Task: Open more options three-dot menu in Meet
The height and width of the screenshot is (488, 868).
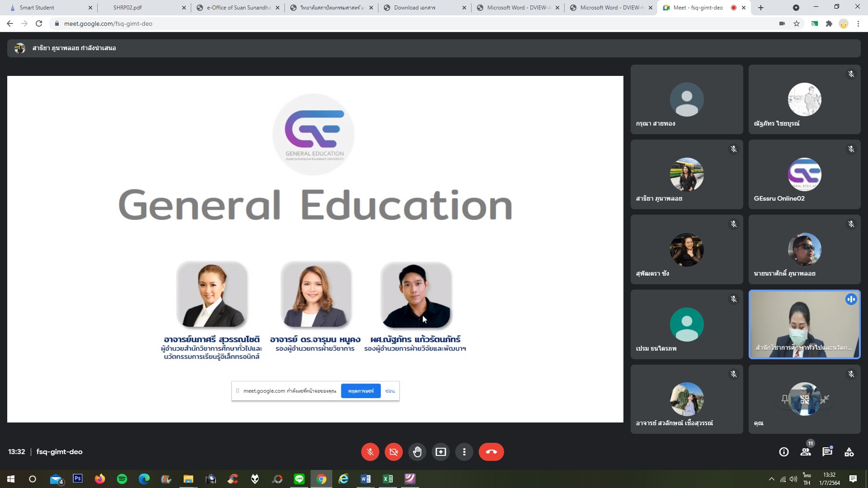Action: [x=464, y=452]
